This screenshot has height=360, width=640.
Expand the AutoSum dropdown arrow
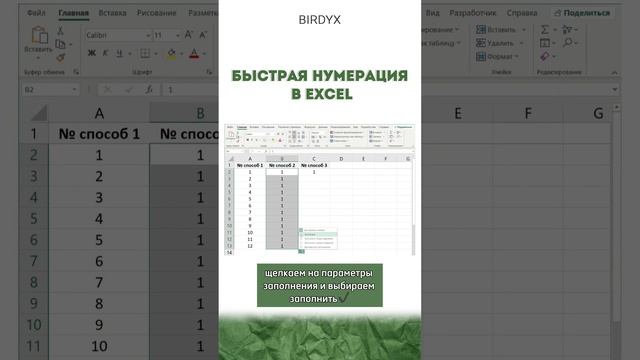point(554,30)
